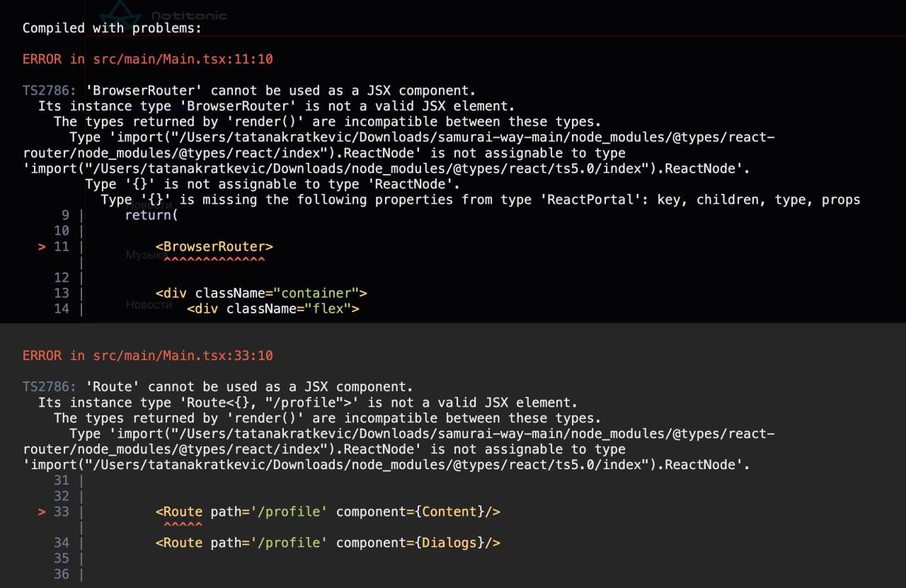Image resolution: width=906 pixels, height=588 pixels.
Task: Click the red "> 11" error line marker
Action: (x=54, y=246)
